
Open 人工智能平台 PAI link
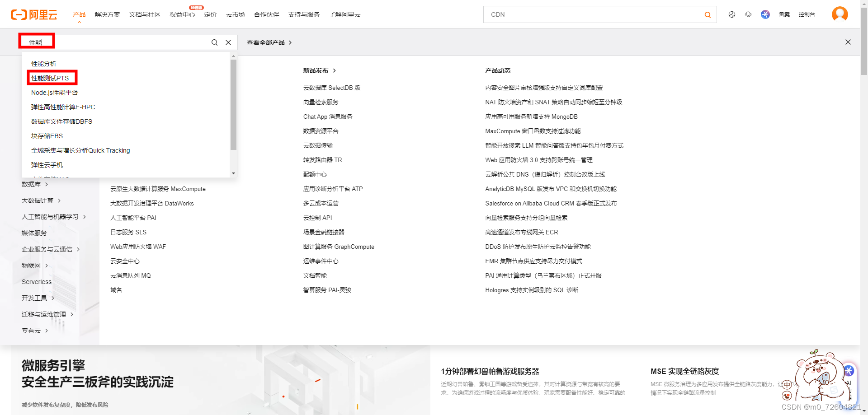[133, 218]
